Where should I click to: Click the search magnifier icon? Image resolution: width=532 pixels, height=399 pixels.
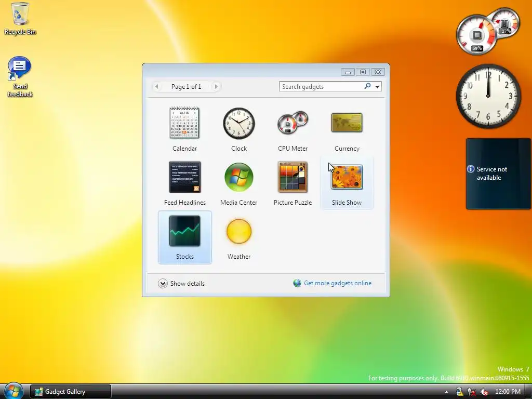[x=367, y=86]
